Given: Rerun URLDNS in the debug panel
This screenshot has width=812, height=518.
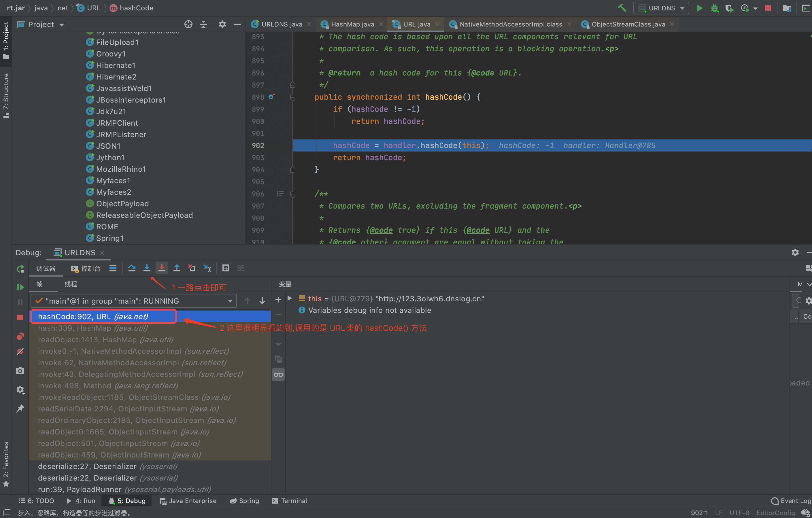Looking at the screenshot, I should pos(20,269).
